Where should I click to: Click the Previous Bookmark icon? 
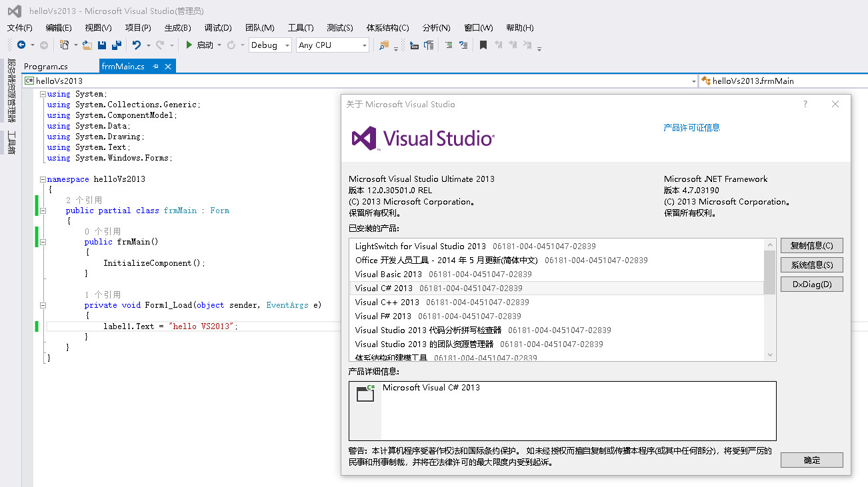(x=498, y=45)
